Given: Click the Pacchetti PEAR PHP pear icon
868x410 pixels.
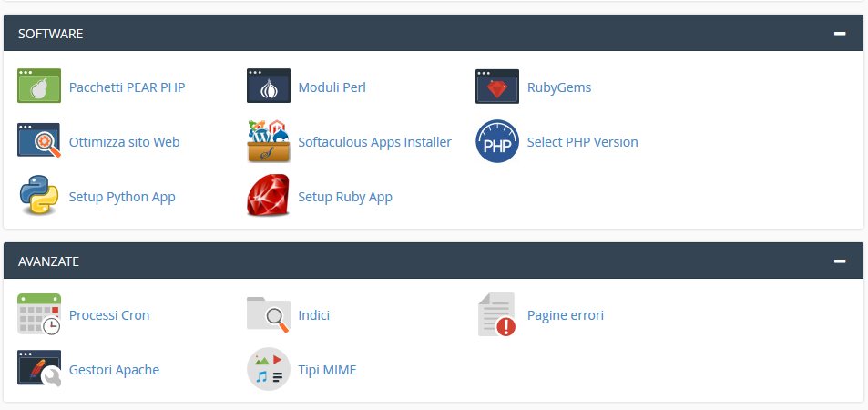Looking at the screenshot, I should click(x=39, y=87).
